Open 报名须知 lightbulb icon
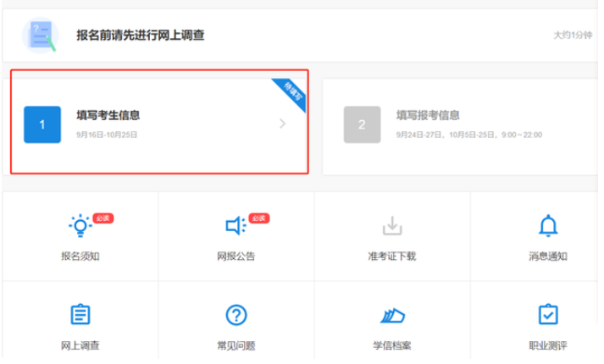The image size is (604, 364). [x=80, y=225]
